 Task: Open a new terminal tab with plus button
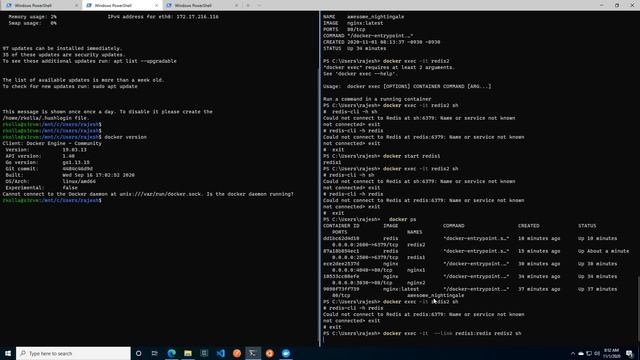click(x=248, y=6)
